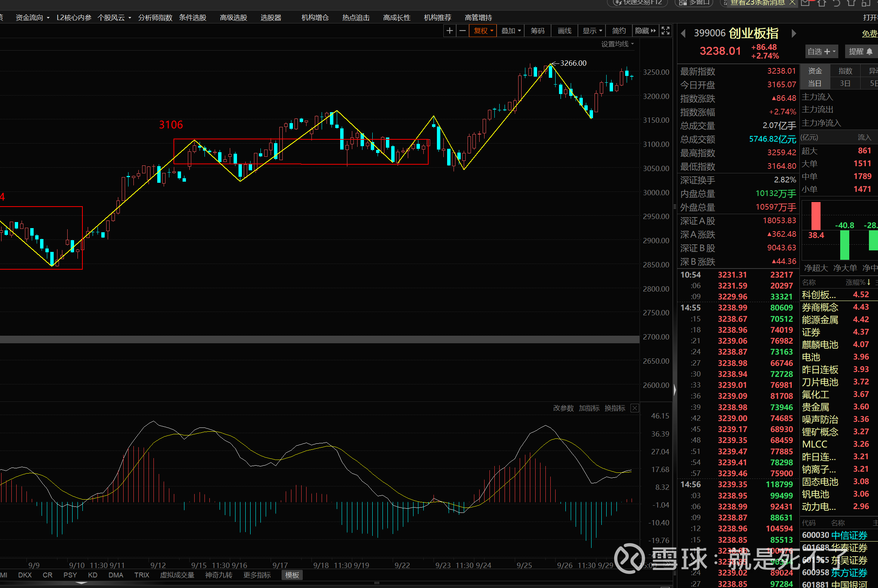Go to next index with right arrow
The width and height of the screenshot is (878, 588).
pyautogui.click(x=794, y=34)
